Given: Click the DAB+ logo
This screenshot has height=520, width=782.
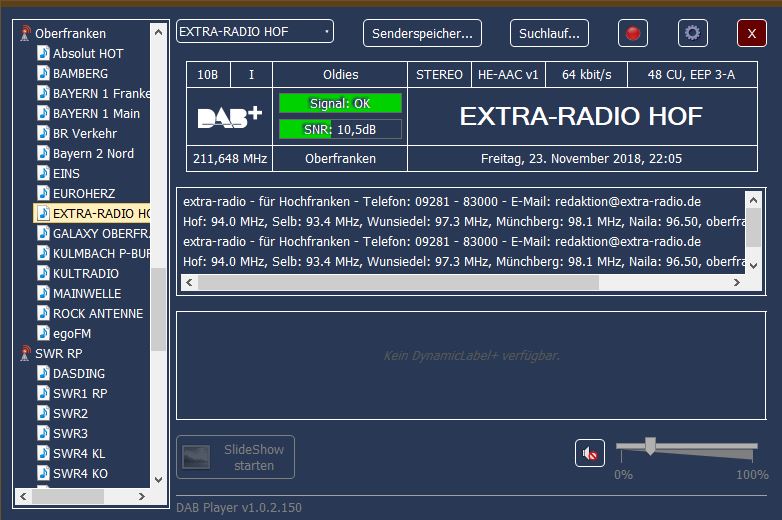Looking at the screenshot, I should (229, 117).
